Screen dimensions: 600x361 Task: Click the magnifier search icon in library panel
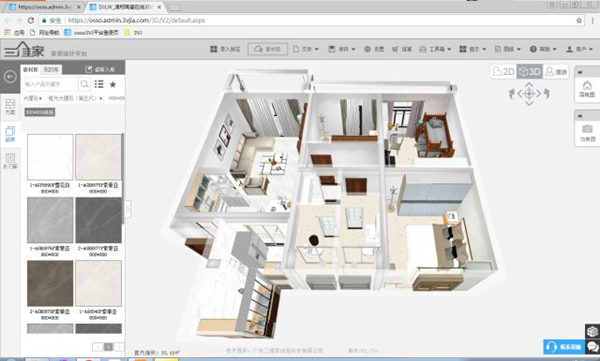(84, 84)
